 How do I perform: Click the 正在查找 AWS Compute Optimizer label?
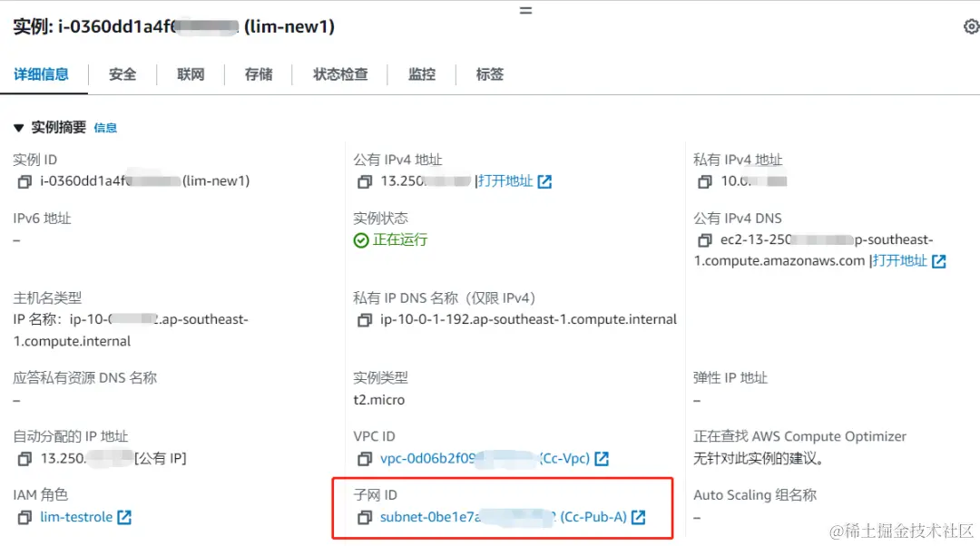799,436
